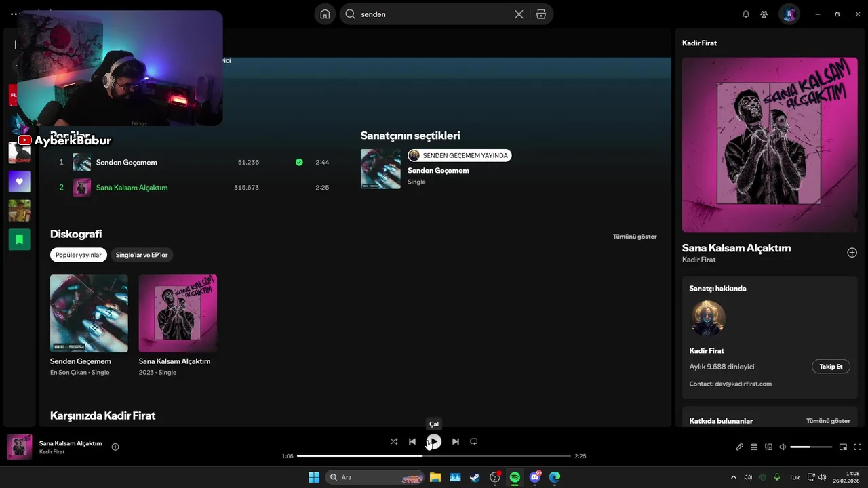This screenshot has height=488, width=868.
Task: Click the now-playing cover in player bar
Action: click(x=19, y=447)
